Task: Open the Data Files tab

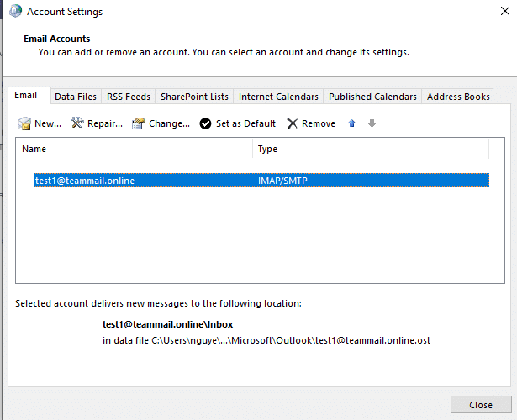Action: coord(76,97)
